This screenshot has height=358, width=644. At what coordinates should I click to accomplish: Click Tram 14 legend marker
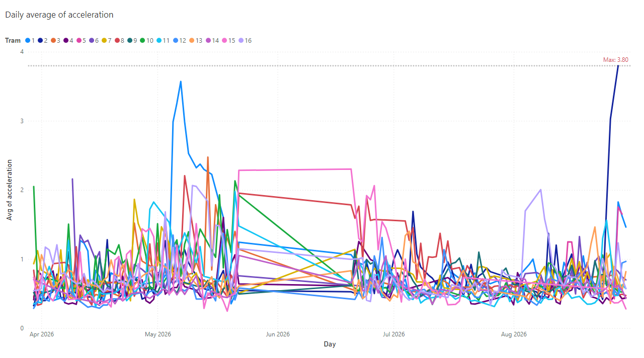(208, 40)
